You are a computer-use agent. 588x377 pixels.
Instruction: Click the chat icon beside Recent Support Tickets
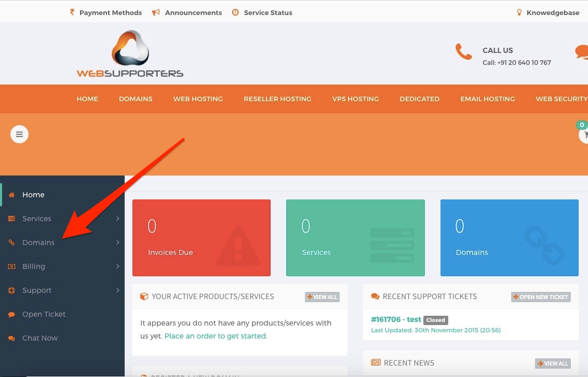pos(375,297)
